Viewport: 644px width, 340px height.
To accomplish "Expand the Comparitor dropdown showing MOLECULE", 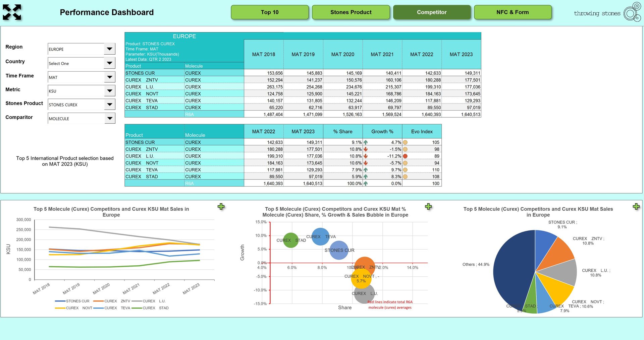I will coord(109,118).
